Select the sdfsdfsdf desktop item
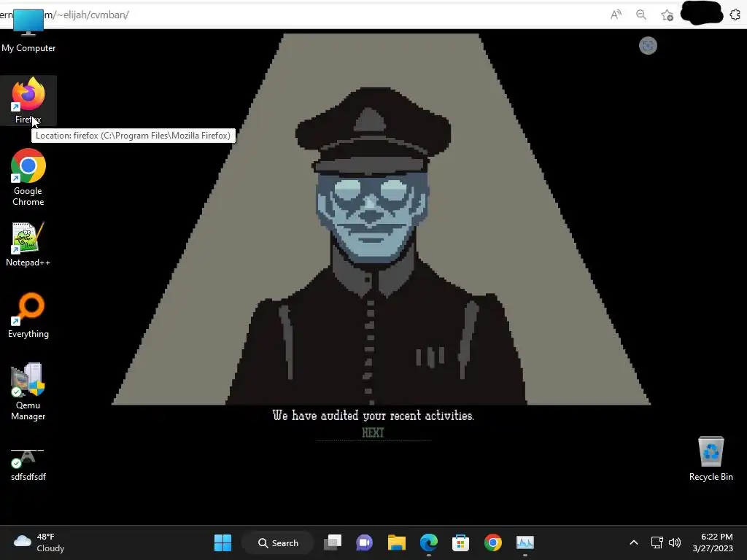Screen dimensions: 747x560 click(28, 463)
